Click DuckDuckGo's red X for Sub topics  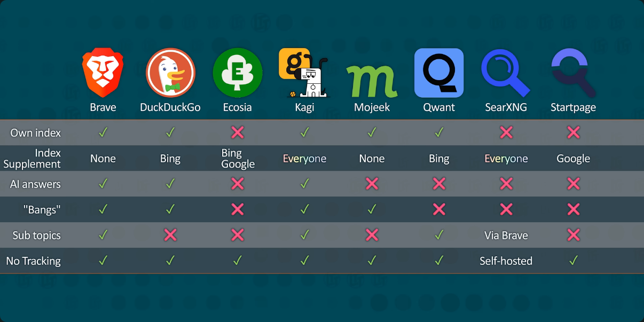[170, 235]
